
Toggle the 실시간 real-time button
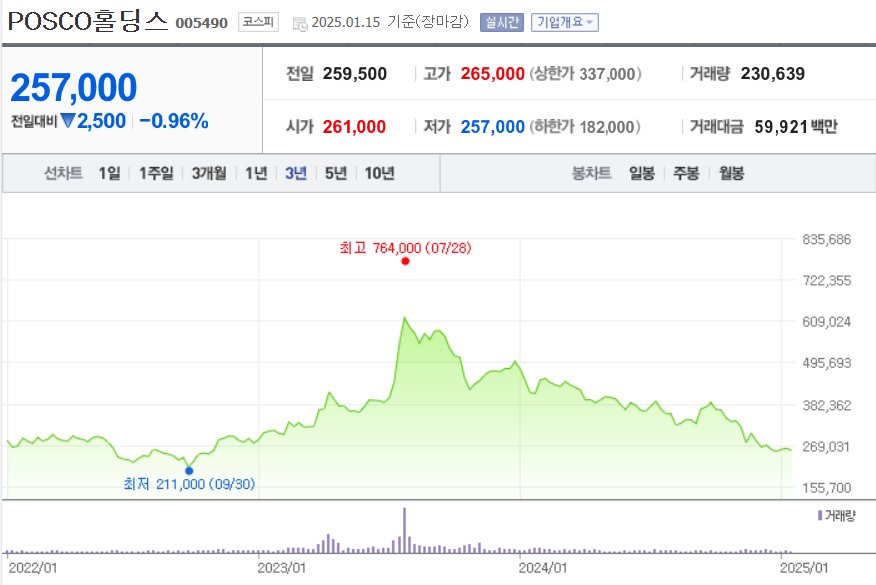(x=502, y=22)
